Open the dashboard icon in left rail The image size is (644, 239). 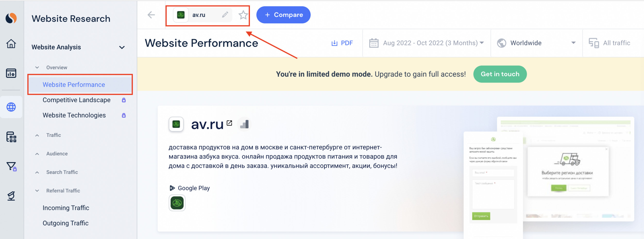click(x=11, y=73)
